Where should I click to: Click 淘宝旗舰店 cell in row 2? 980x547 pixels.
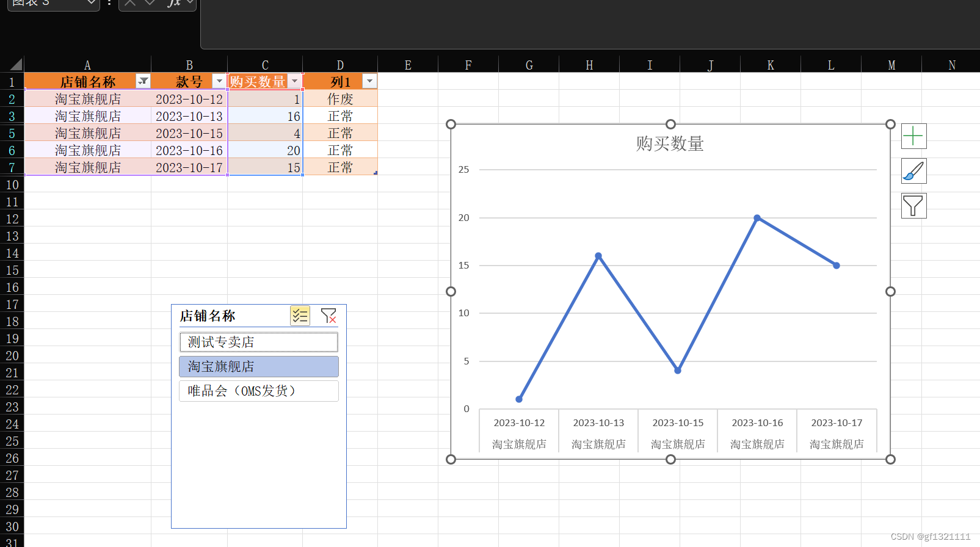pyautogui.click(x=87, y=98)
